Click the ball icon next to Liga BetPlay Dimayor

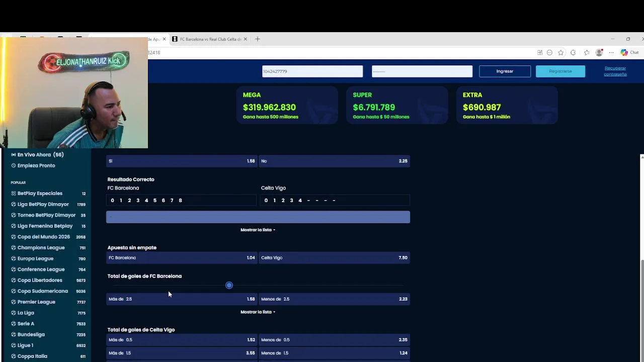point(14,204)
